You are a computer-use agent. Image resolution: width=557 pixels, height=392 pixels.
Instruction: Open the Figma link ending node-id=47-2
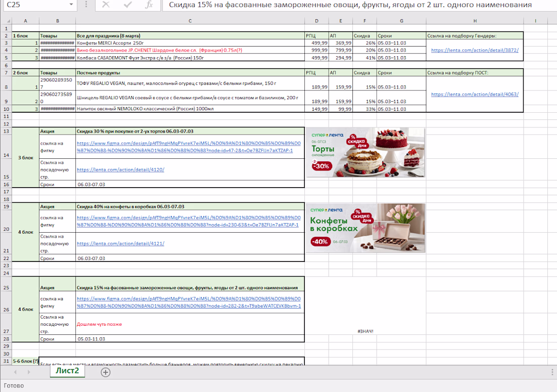click(x=189, y=147)
